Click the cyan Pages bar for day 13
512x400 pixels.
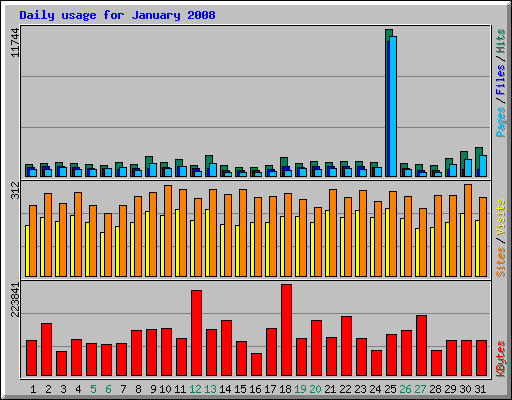coord(213,170)
